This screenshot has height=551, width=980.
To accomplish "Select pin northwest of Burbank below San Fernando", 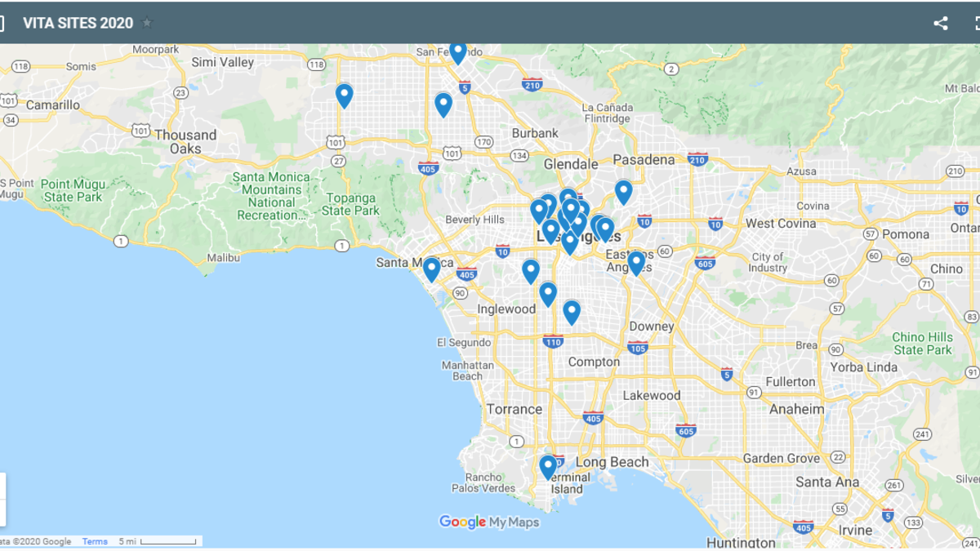I will coord(443,104).
